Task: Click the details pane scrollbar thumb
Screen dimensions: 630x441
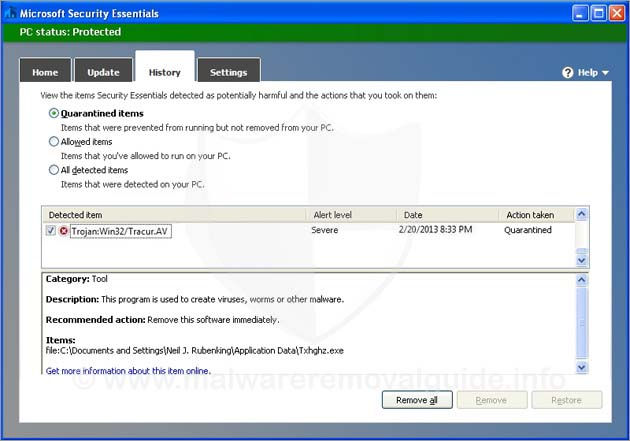Action: pos(582,323)
